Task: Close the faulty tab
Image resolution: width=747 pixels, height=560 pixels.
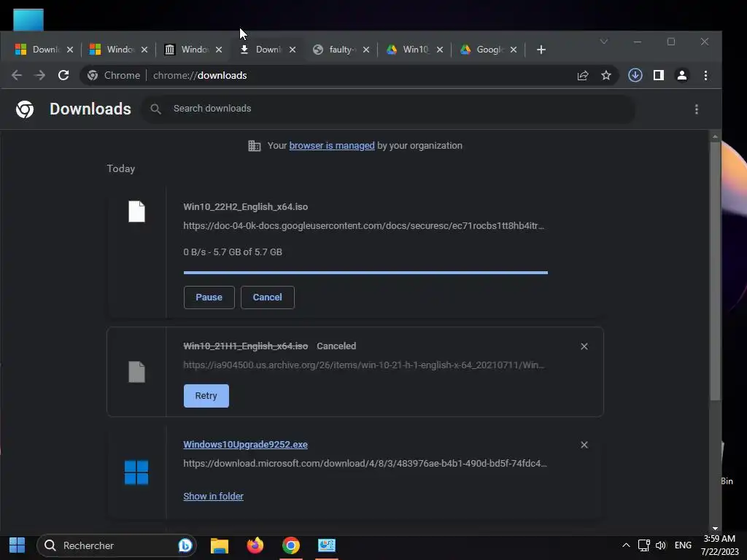Action: coord(366,50)
